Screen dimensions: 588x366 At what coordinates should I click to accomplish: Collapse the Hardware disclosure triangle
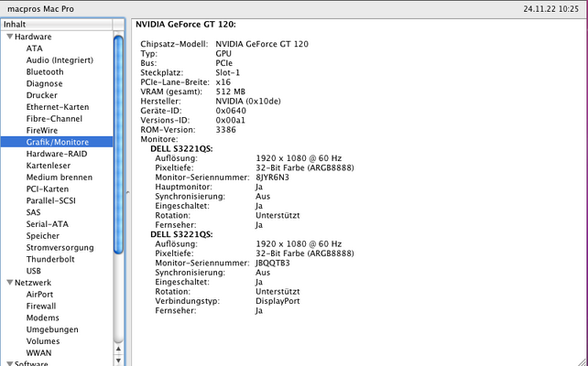click(x=10, y=37)
